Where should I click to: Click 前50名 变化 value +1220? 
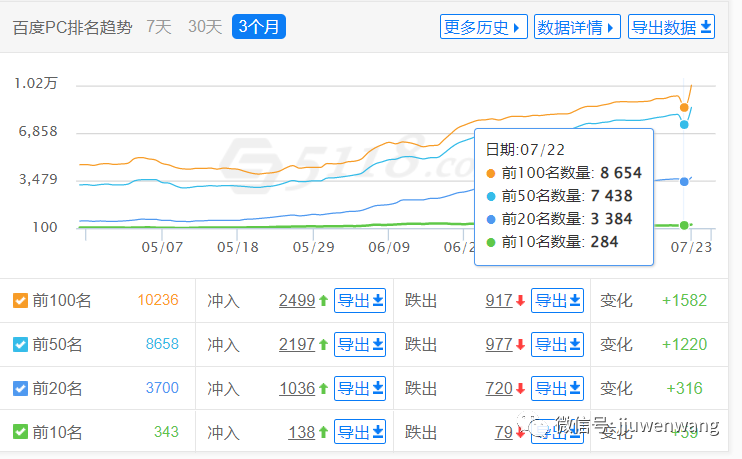(x=684, y=344)
